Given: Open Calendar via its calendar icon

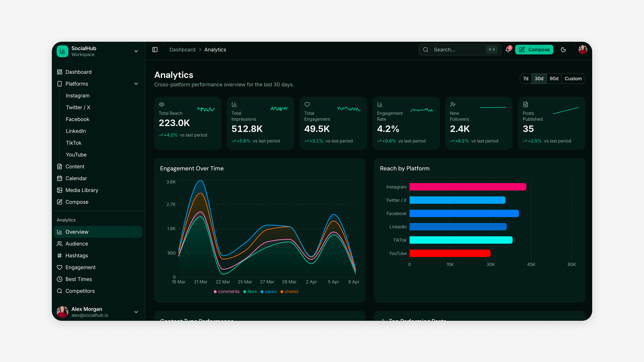Looking at the screenshot, I should pos(60,178).
